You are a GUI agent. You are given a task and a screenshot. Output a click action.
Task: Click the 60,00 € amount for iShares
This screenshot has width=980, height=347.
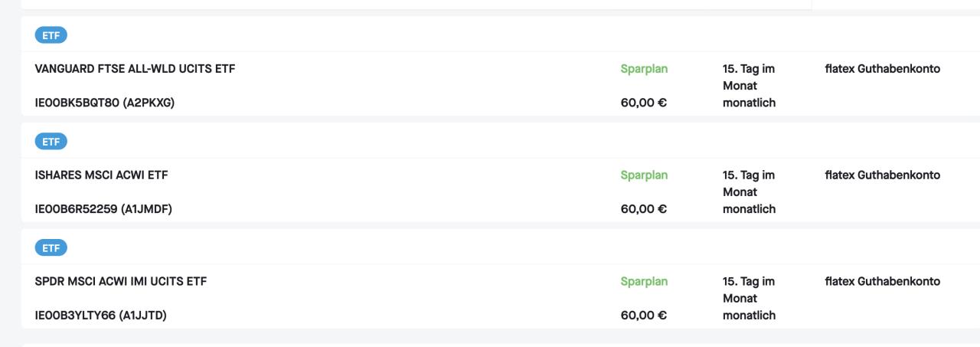pyautogui.click(x=644, y=209)
